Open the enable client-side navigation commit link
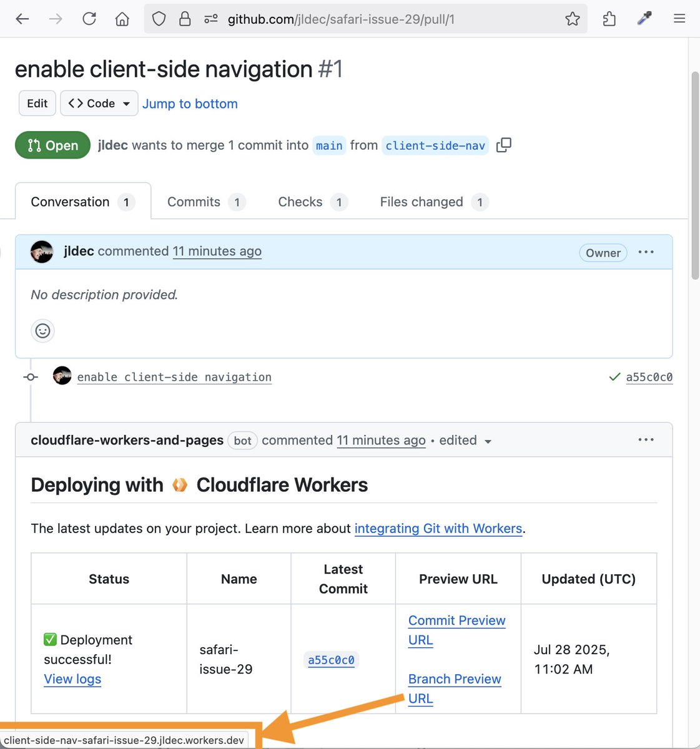The height and width of the screenshot is (749, 700). 174,377
